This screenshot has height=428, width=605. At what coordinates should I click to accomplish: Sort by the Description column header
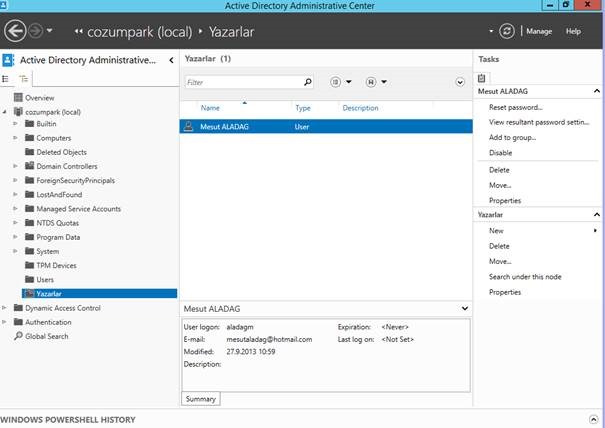360,108
